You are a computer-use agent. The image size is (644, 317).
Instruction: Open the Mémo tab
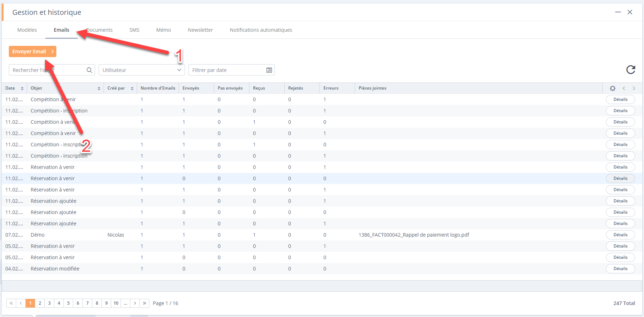[163, 30]
